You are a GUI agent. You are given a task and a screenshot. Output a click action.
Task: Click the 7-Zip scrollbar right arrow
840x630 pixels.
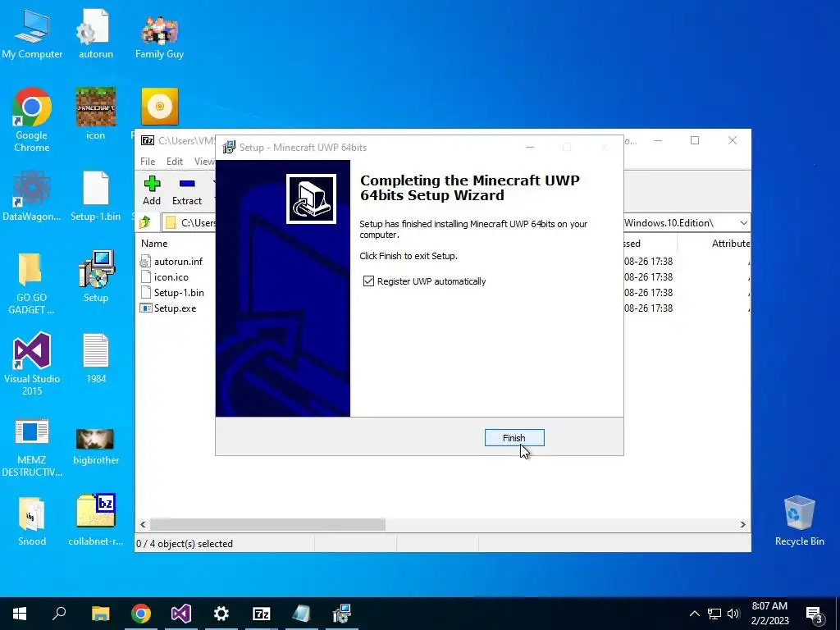[742, 524]
